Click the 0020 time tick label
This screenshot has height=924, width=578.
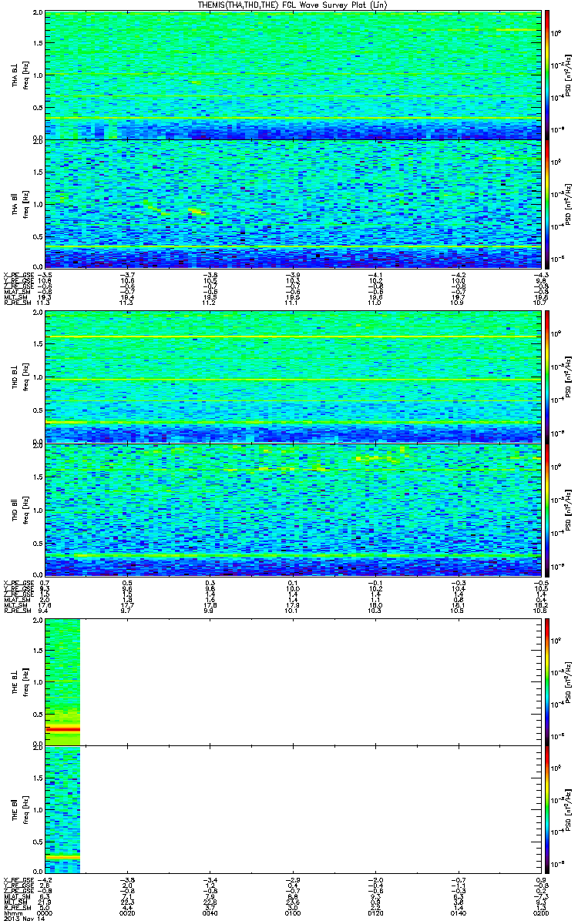127,913
